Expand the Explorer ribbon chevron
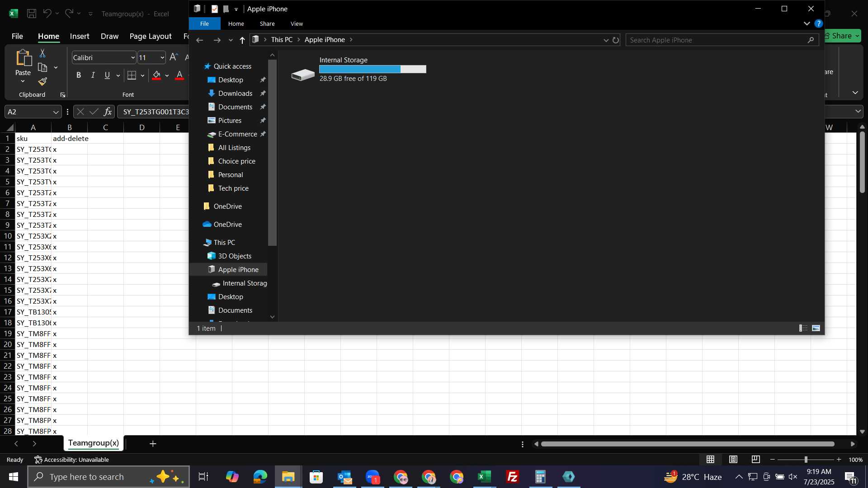Viewport: 868px width, 488px height. (x=807, y=23)
